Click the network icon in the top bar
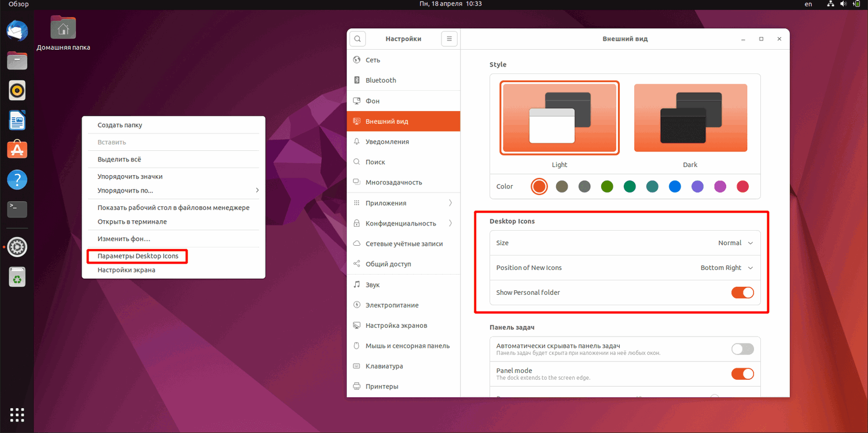 [830, 4]
